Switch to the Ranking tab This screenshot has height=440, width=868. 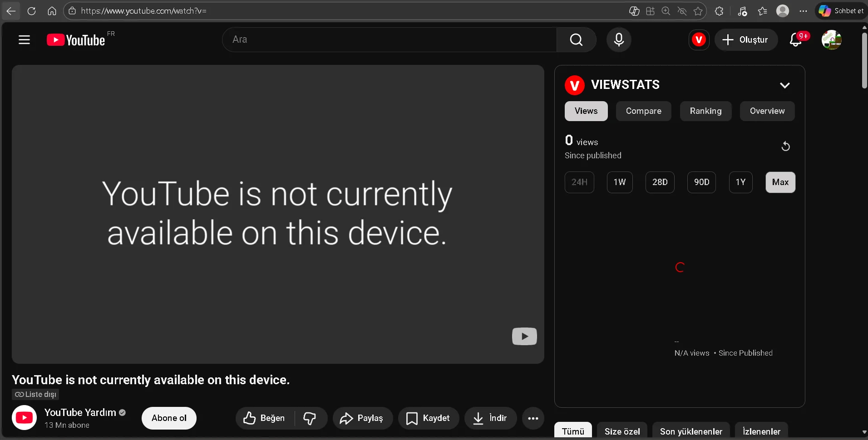[705, 111]
